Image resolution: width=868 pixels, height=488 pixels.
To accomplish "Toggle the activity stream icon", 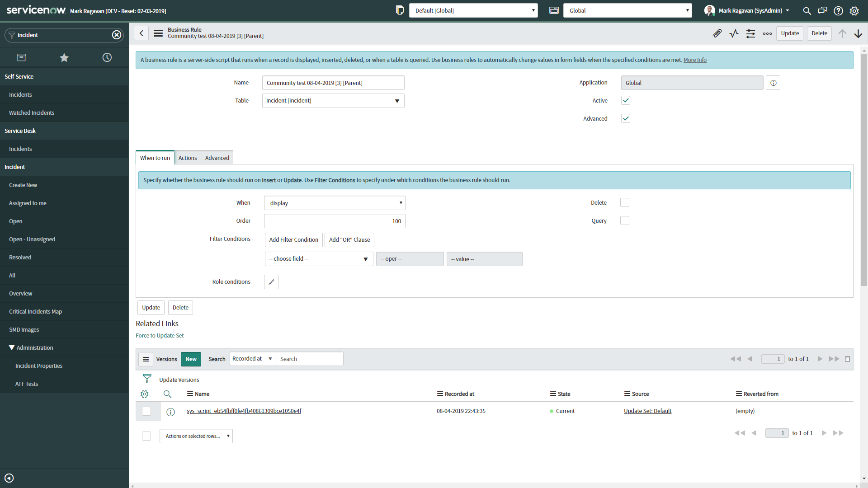I will (x=734, y=33).
